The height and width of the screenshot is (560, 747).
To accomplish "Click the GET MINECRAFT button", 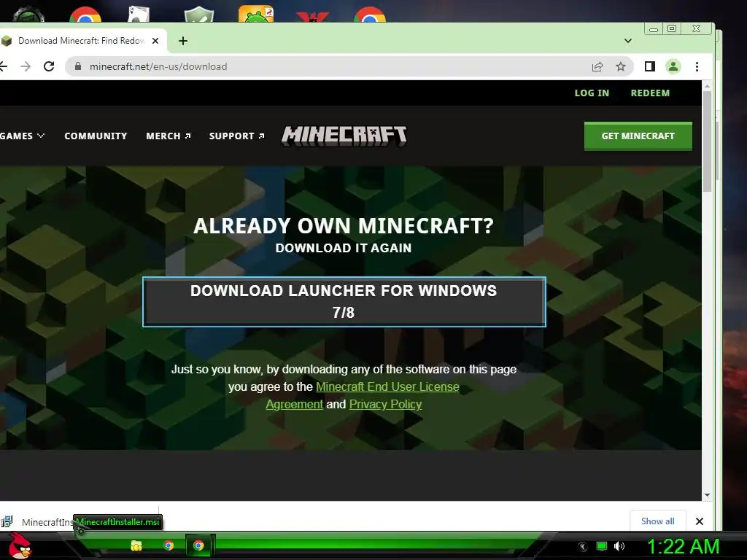I will pos(638,136).
